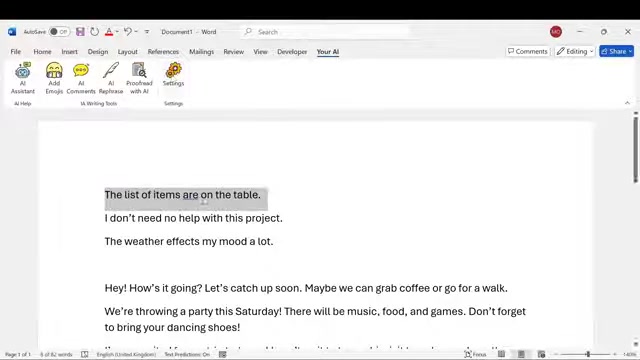The width and height of the screenshot is (640, 360).
Task: Undo the last action
Action: [128, 31]
